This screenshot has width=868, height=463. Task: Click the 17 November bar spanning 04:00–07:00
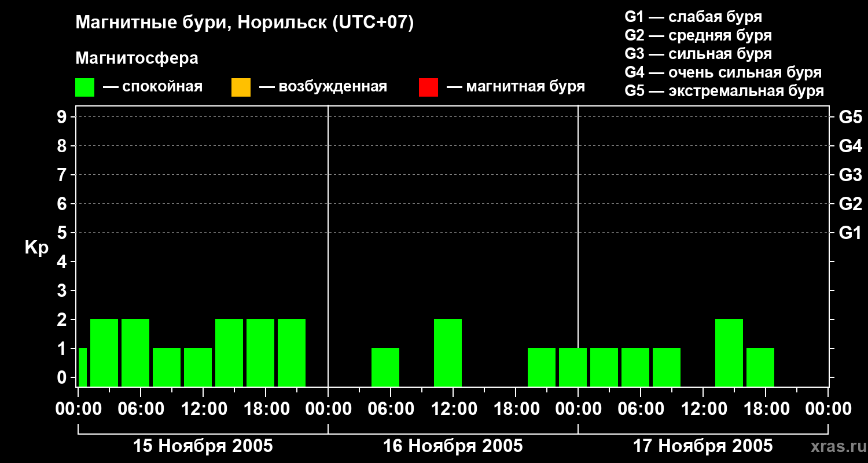(635, 367)
